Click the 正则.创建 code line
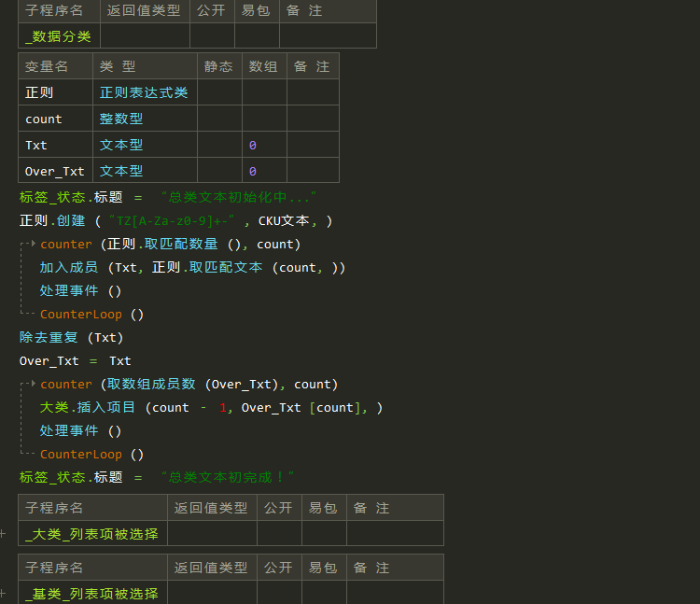This screenshot has height=604, width=700. point(175,220)
